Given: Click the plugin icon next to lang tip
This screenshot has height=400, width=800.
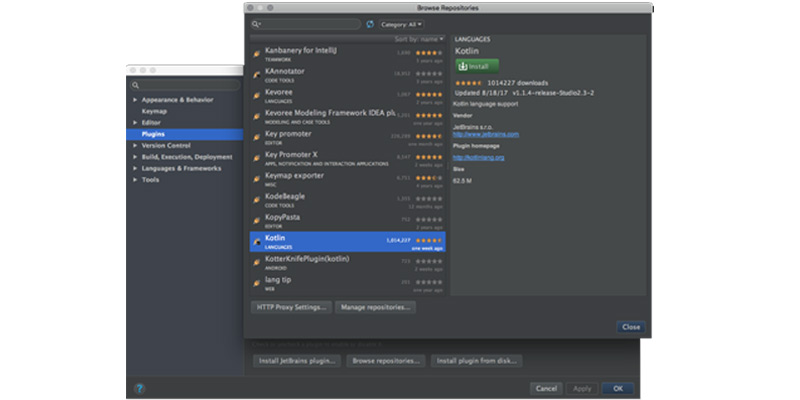Looking at the screenshot, I should (257, 284).
